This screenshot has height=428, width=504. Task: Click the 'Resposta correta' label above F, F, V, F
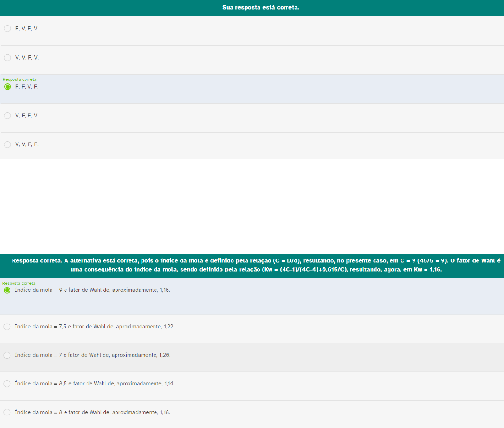tap(19, 79)
